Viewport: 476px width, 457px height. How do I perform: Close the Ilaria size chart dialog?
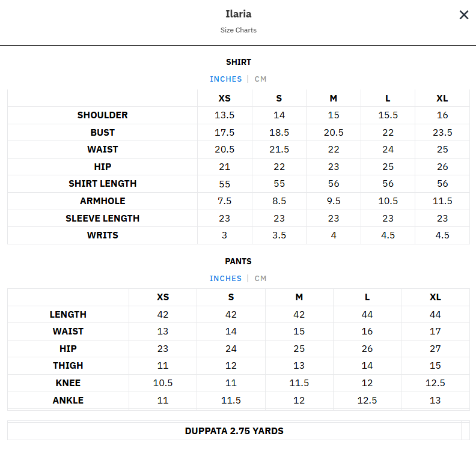[x=463, y=15]
